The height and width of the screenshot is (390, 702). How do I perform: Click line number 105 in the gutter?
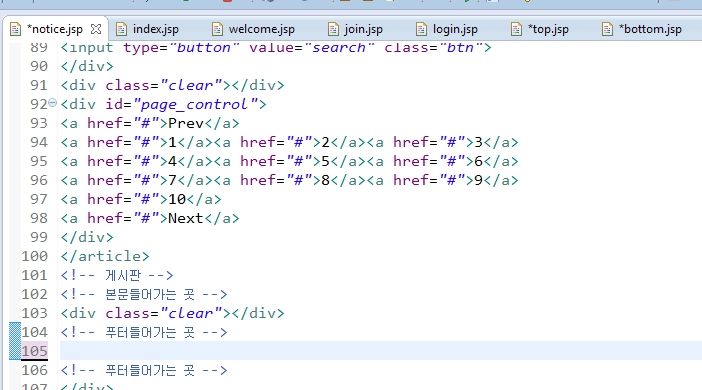(34, 351)
